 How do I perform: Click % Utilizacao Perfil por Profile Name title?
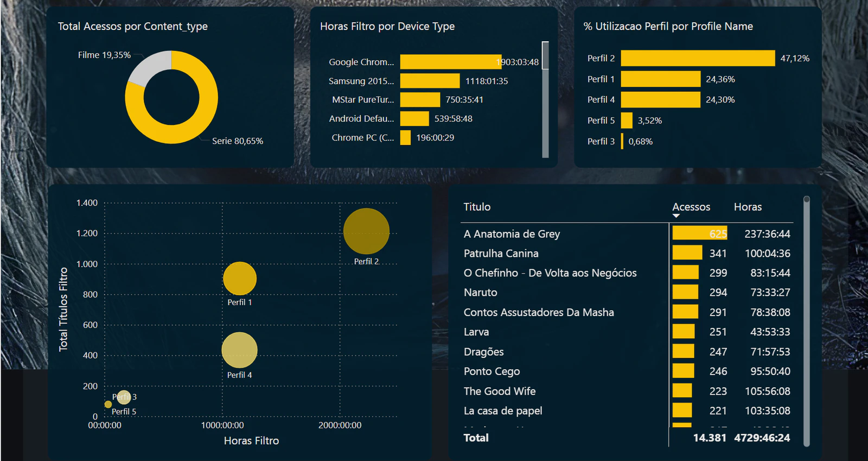(x=668, y=27)
